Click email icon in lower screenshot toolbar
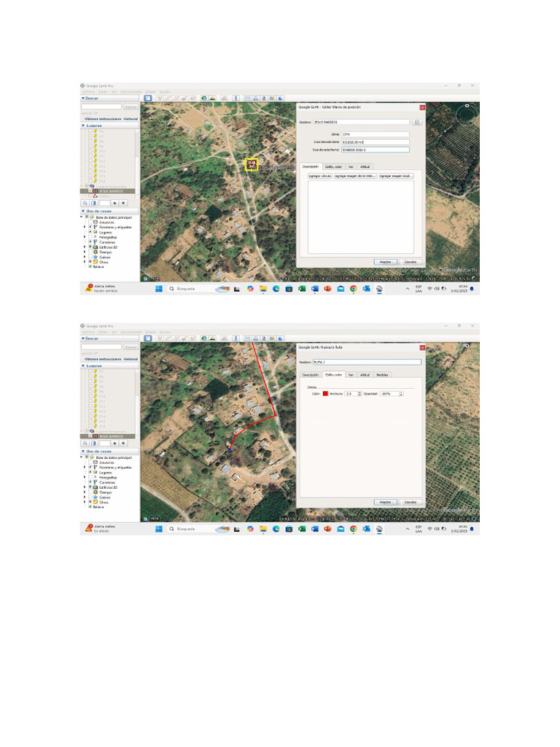The height and width of the screenshot is (747, 560). [248, 338]
